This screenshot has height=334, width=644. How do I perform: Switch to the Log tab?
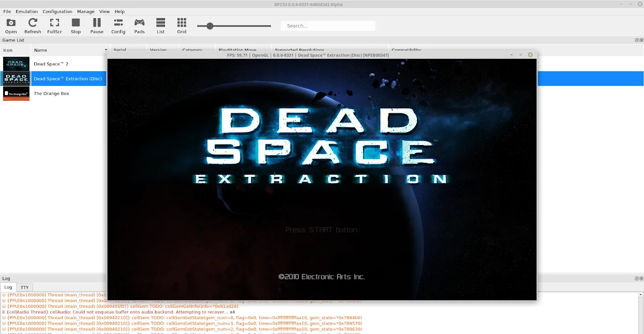coord(8,287)
